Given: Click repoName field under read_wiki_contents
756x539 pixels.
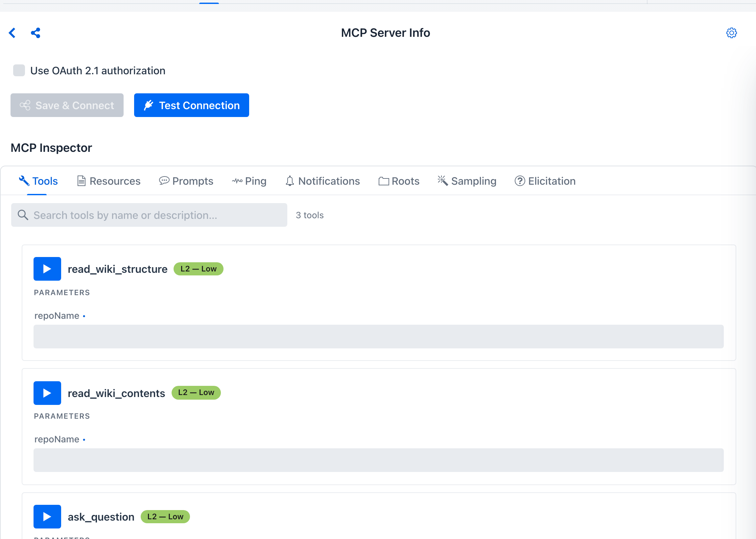Looking at the screenshot, I should point(378,460).
